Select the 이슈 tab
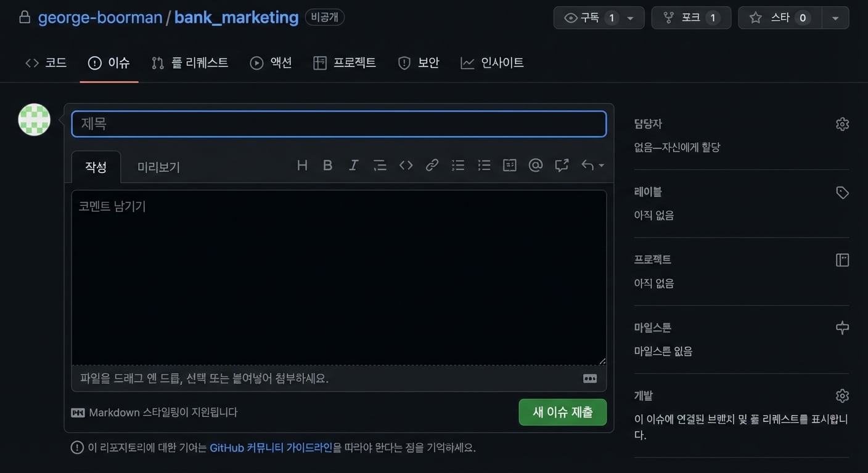868x473 pixels. pyautogui.click(x=109, y=62)
